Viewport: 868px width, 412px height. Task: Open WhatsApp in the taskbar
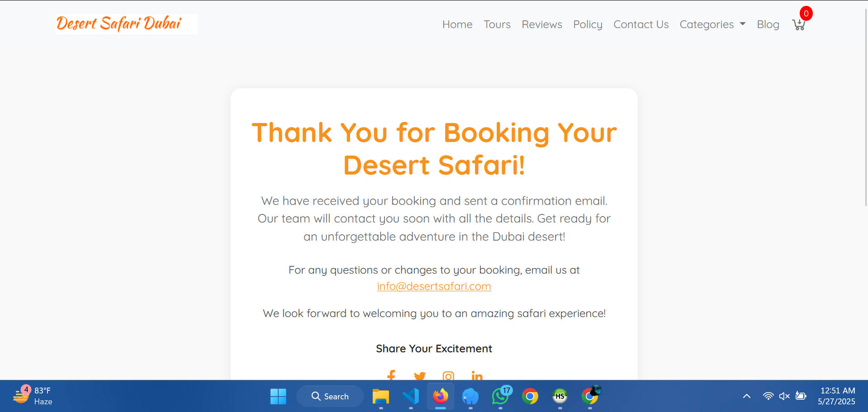[500, 396]
